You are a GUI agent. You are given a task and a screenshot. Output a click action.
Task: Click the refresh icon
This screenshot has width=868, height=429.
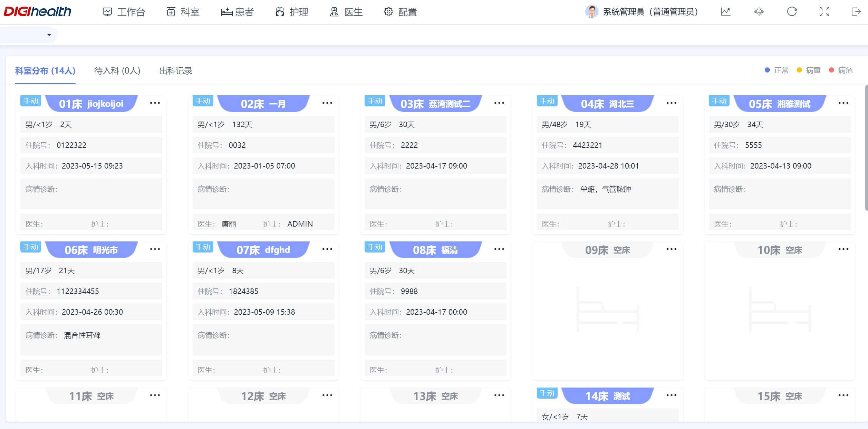pyautogui.click(x=792, y=12)
